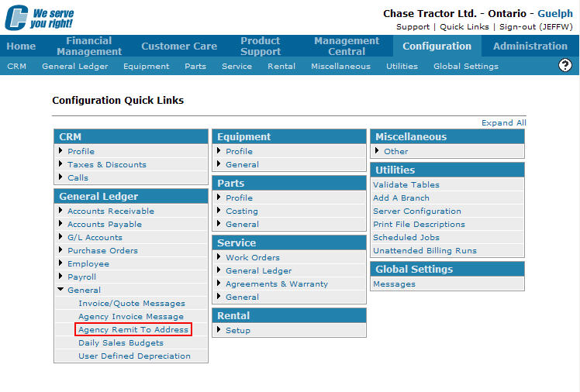Viewport: 580px width, 392px height.
Task: Open Agency Invoice Message link
Action: pos(131,317)
